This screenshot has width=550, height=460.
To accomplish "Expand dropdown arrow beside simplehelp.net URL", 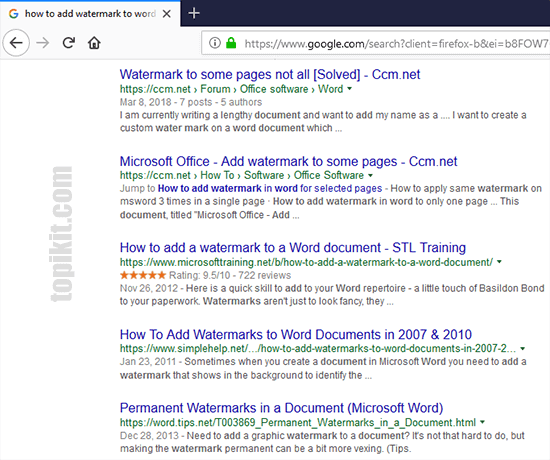I will 523,349.
